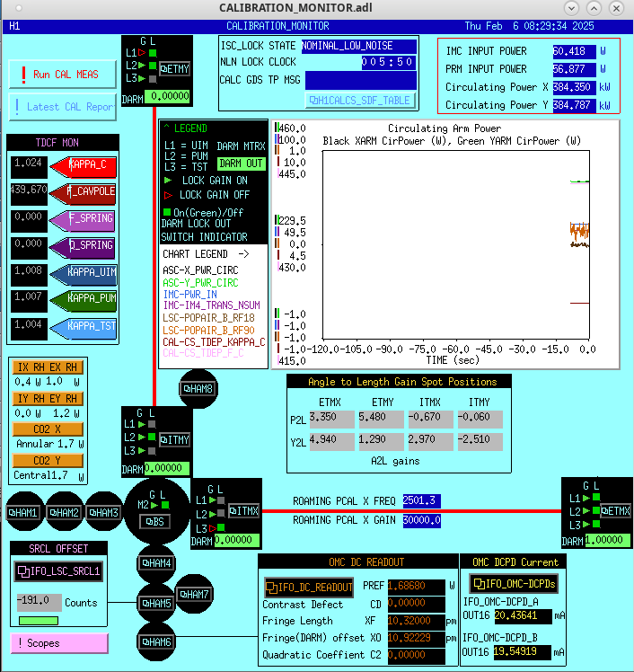634x672 pixels.
Task: Click the NOMINAL_LOW_NOISE state readout
Action: [359, 46]
